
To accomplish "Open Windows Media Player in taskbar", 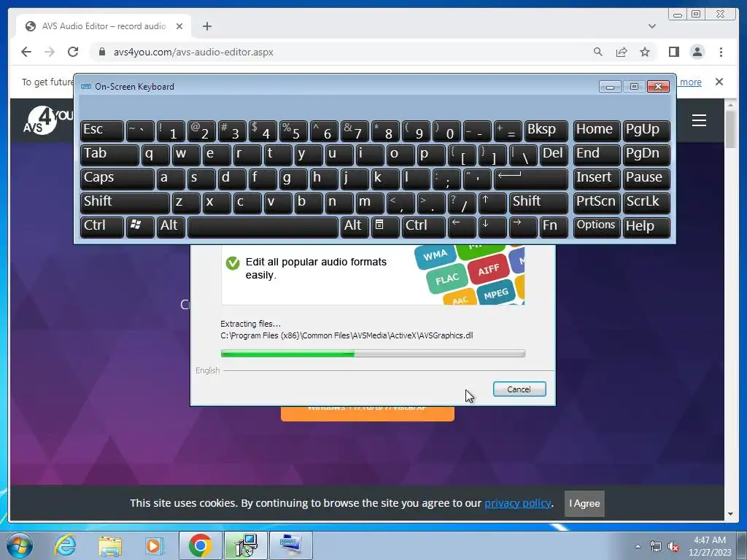I will coord(154,545).
